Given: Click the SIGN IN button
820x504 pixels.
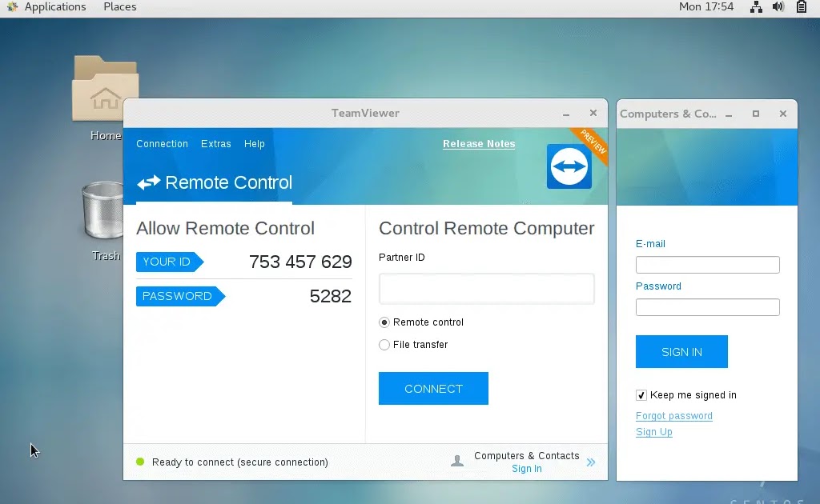Looking at the screenshot, I should pyautogui.click(x=682, y=352).
